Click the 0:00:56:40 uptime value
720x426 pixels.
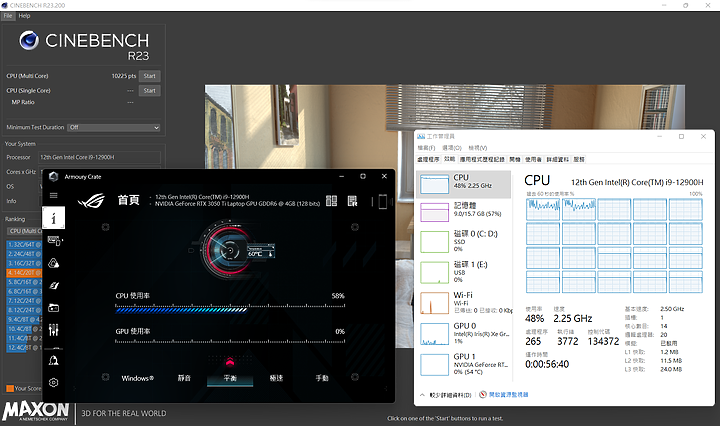pos(547,364)
